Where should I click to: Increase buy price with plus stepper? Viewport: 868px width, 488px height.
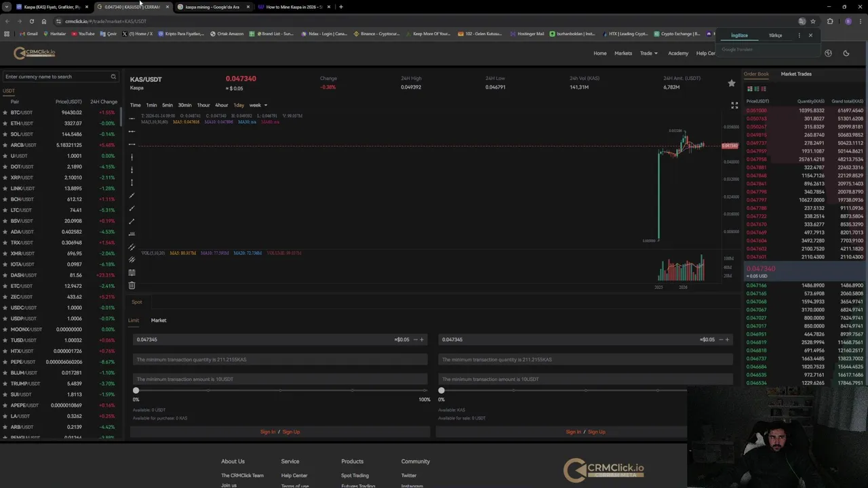click(x=421, y=340)
